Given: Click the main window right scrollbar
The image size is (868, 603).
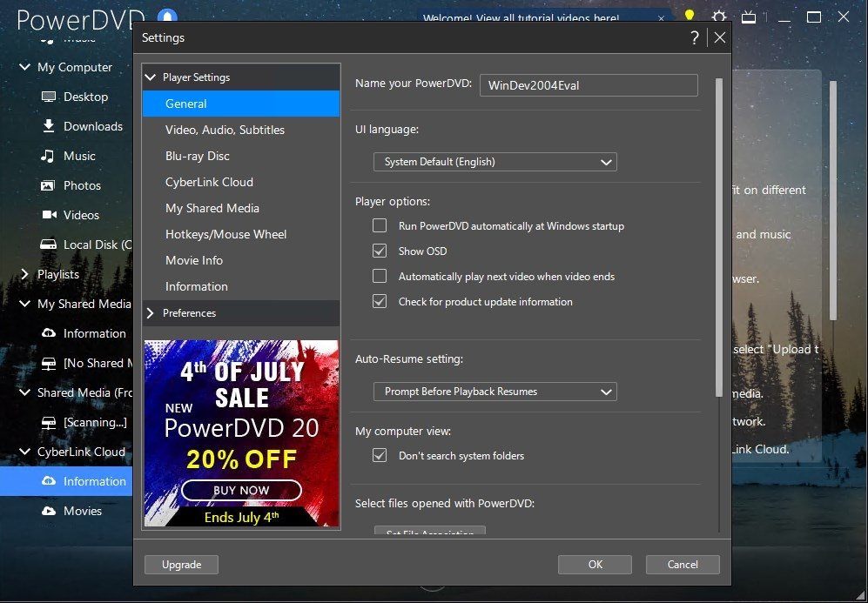Looking at the screenshot, I should [x=833, y=200].
